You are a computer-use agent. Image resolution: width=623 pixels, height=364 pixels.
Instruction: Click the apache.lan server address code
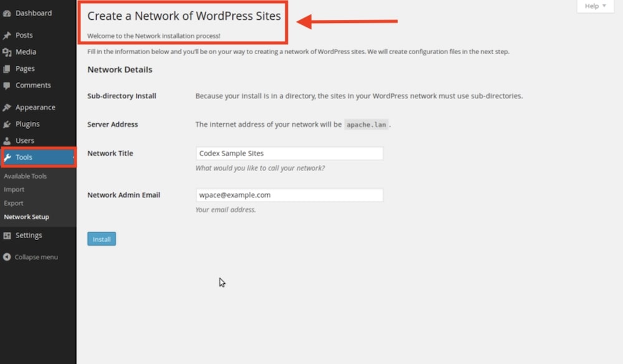point(366,124)
